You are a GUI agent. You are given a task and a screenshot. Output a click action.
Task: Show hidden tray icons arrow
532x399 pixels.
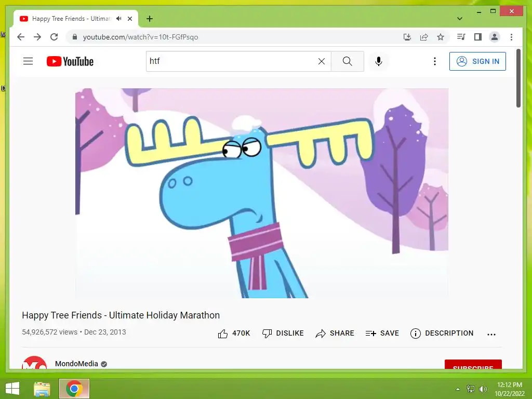pyautogui.click(x=458, y=389)
